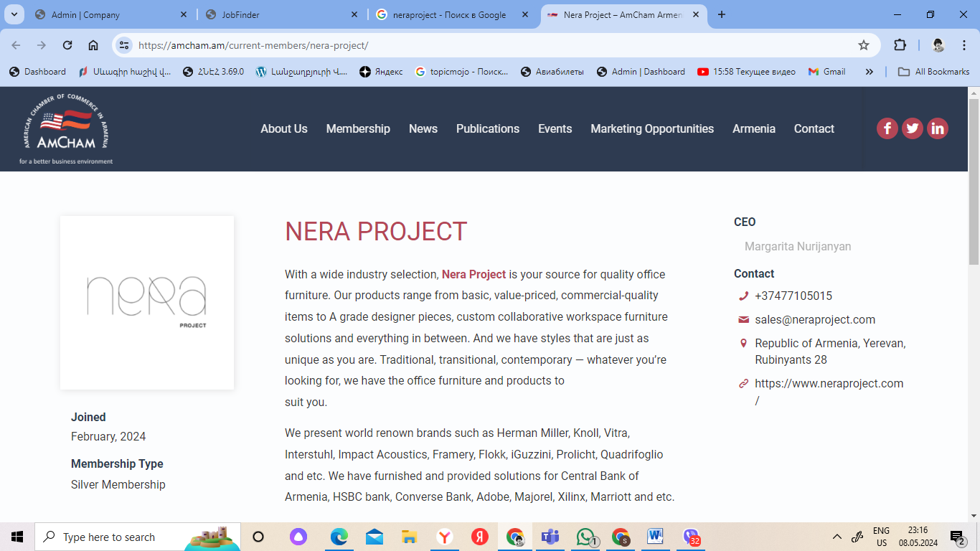Open AmCham Twitter page icon
The height and width of the screenshot is (551, 980).
tap(913, 128)
